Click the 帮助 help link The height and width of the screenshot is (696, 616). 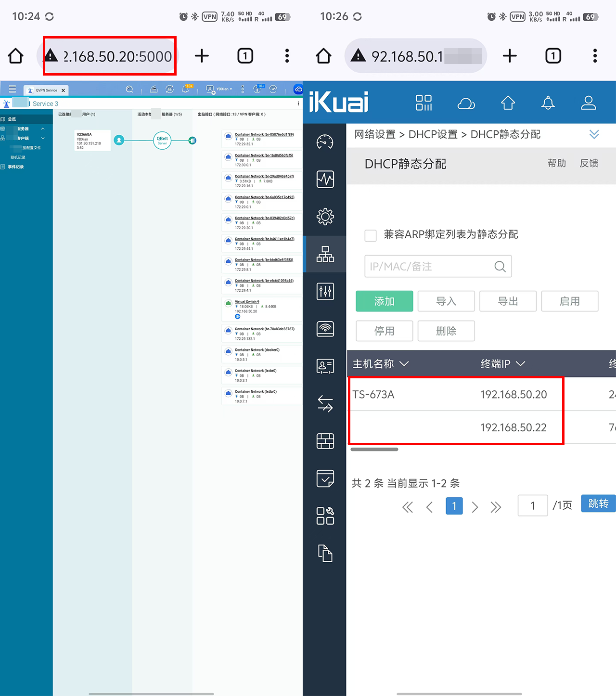556,164
